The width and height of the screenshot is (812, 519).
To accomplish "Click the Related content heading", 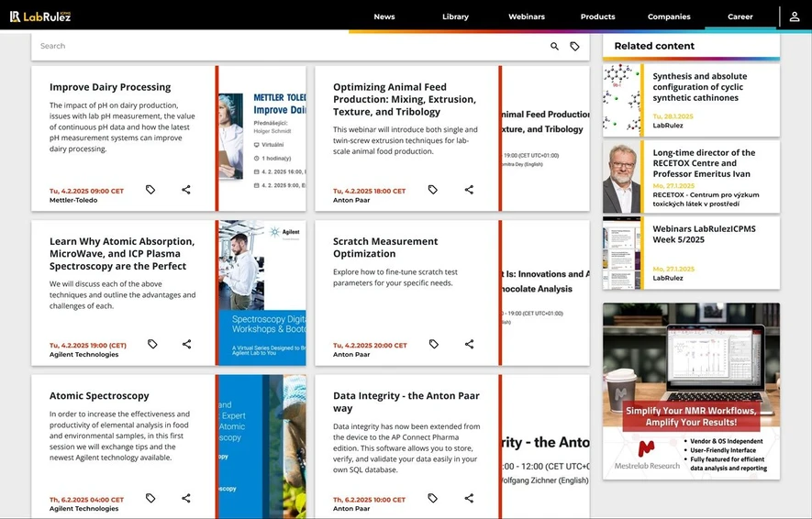I will (x=654, y=46).
